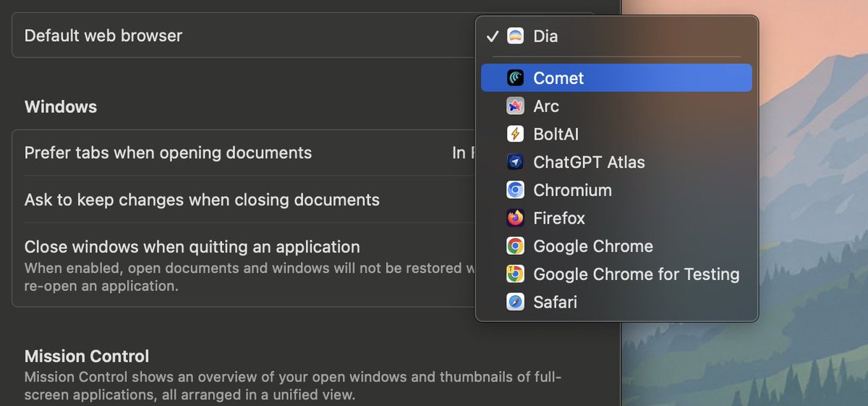
Task: Click the Mission Control heading
Action: pos(87,356)
